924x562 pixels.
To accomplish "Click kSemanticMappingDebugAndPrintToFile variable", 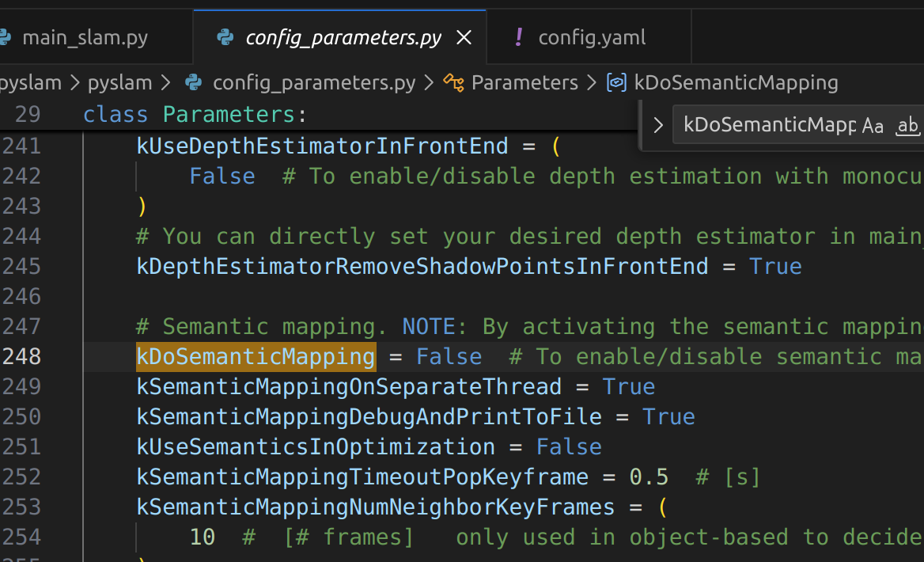I will (x=369, y=417).
